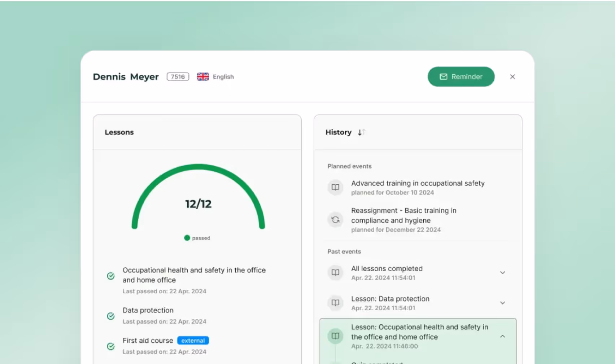The image size is (615, 364).
Task: Click book icon beside All lessons completed
Action: coord(335,272)
